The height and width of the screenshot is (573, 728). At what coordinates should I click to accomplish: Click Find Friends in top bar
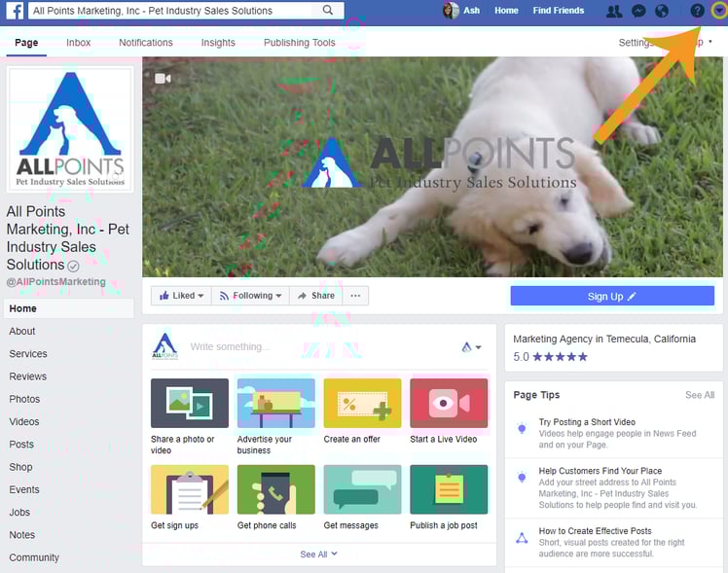(x=558, y=10)
